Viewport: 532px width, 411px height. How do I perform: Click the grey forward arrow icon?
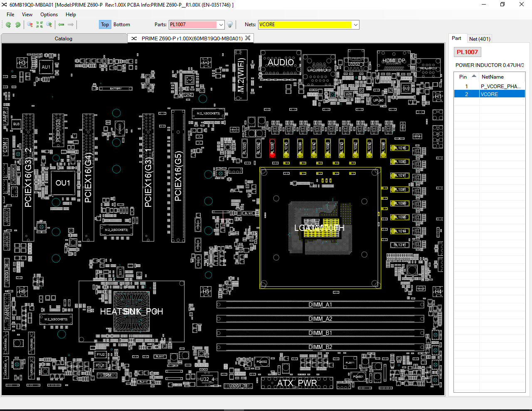71,25
